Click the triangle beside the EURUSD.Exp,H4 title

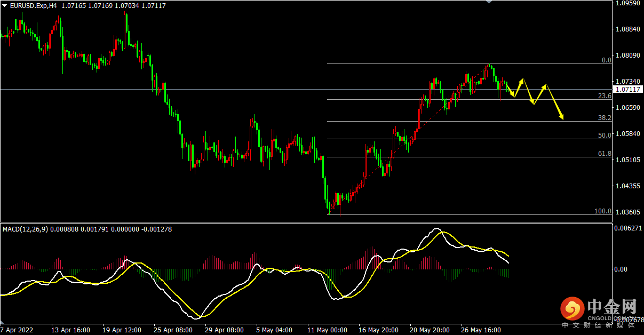tap(5, 5)
